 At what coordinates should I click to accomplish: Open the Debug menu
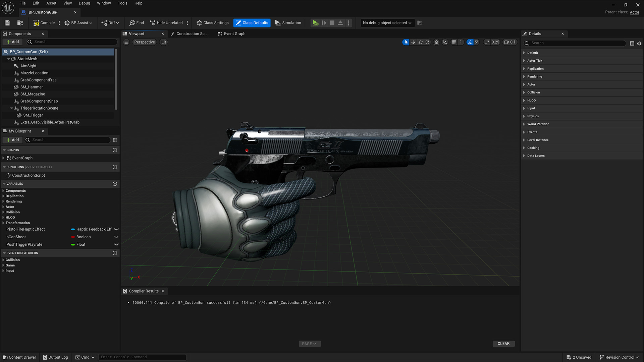84,3
